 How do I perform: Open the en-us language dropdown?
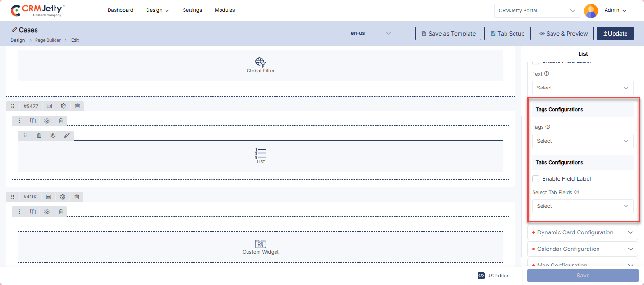[373, 33]
